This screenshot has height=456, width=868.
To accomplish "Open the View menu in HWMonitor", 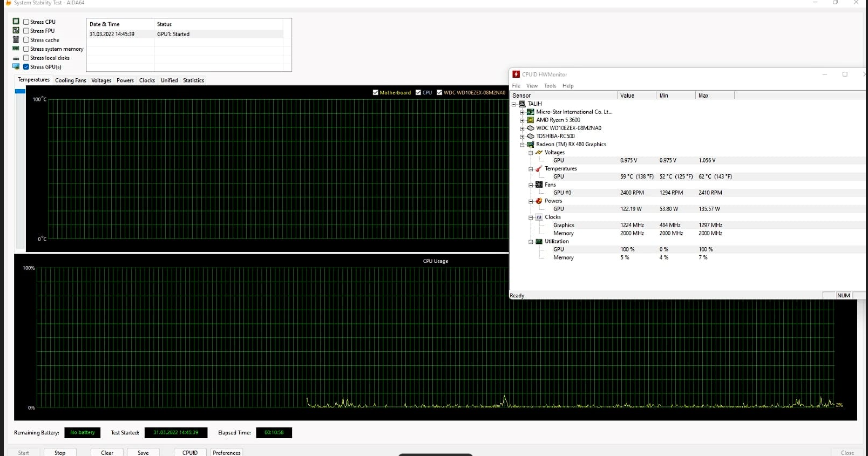I will click(532, 86).
